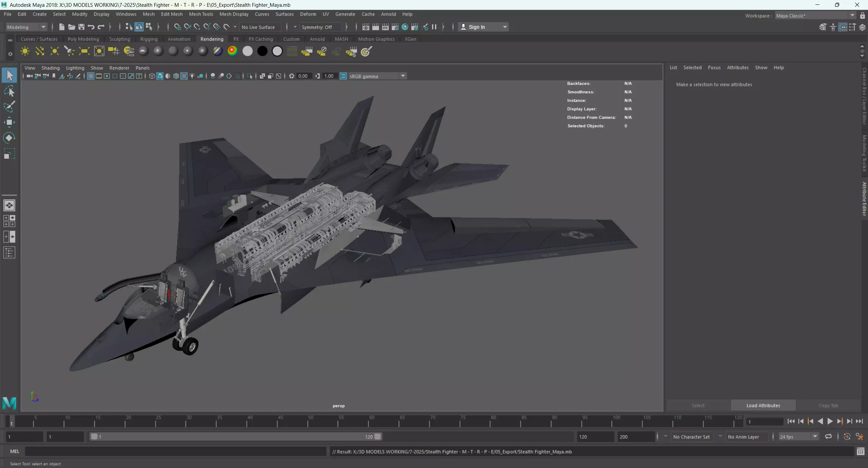Create a volume light from the shelf
The height and width of the screenshot is (468, 868).
(x=99, y=51)
